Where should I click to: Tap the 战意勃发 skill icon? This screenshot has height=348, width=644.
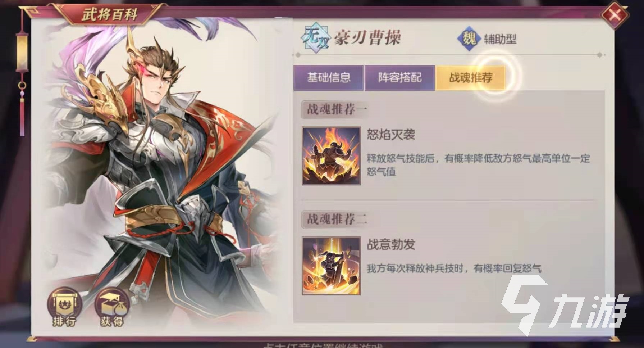tap(331, 266)
